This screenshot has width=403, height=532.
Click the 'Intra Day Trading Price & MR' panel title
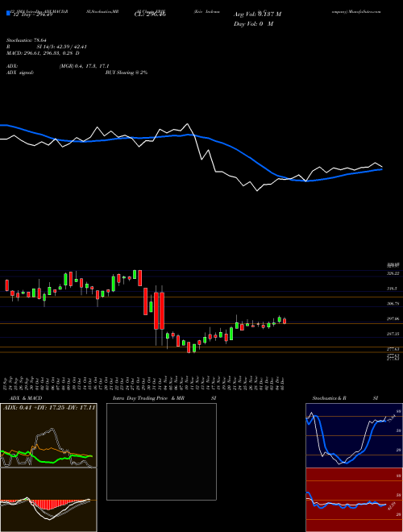pos(148,398)
